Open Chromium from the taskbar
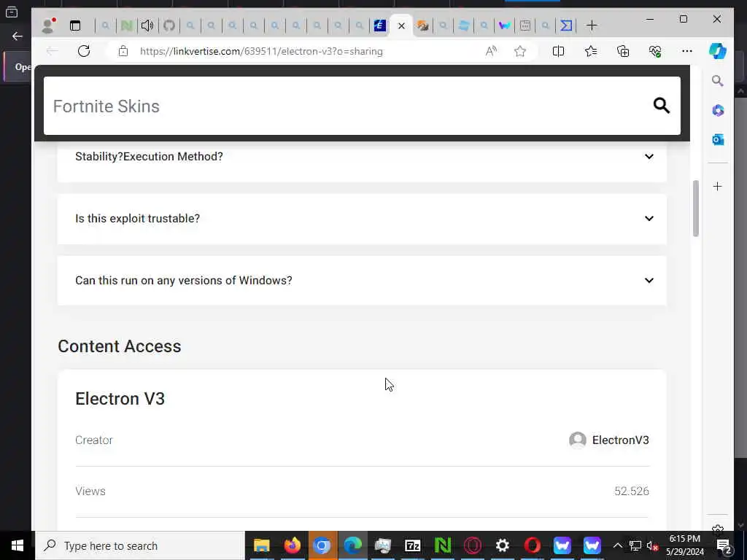 322,545
